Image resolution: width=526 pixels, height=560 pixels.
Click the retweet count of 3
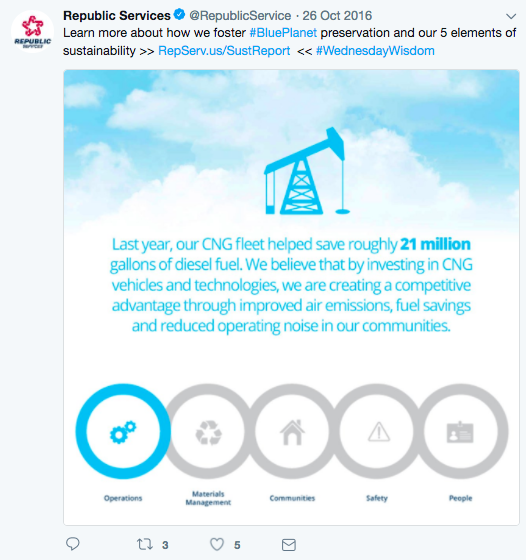point(165,545)
